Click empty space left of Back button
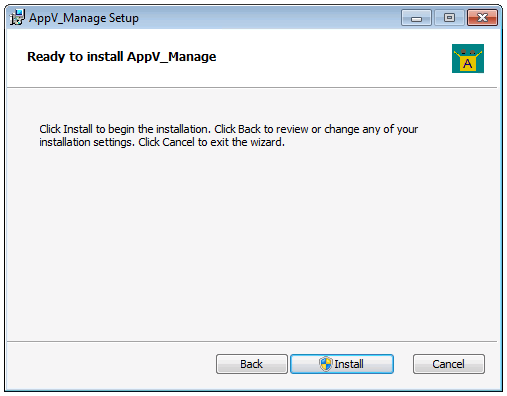The width and height of the screenshot is (507, 396). coord(110,364)
